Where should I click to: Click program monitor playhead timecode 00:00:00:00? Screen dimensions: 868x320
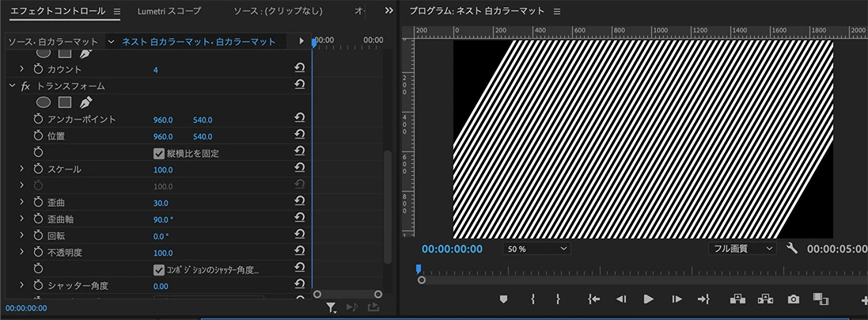[452, 249]
